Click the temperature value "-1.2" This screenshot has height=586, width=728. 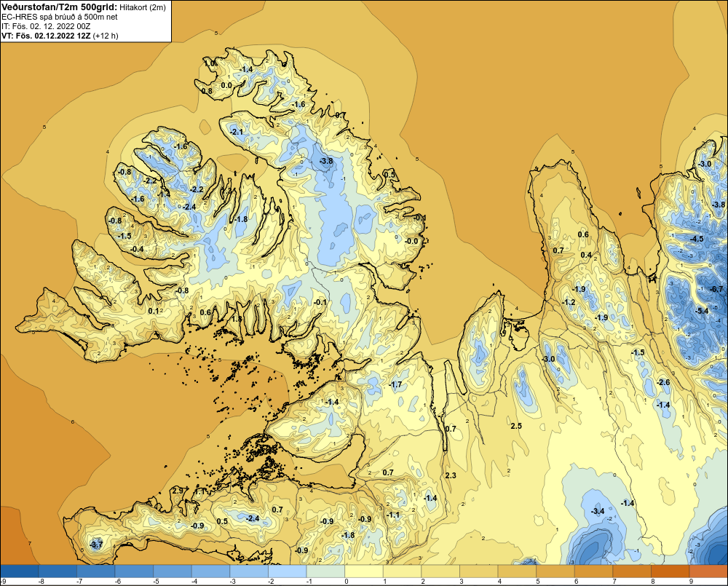569,302
